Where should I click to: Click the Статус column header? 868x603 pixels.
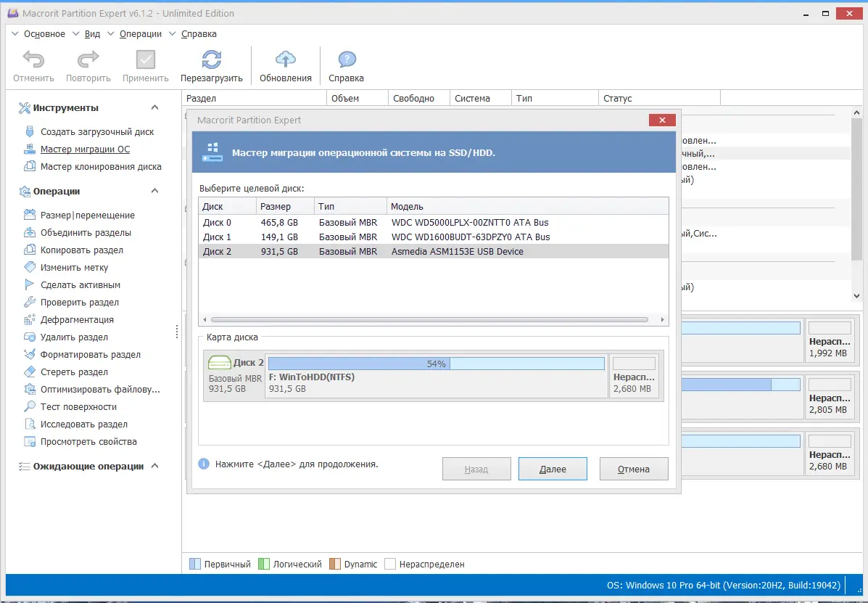(x=659, y=98)
